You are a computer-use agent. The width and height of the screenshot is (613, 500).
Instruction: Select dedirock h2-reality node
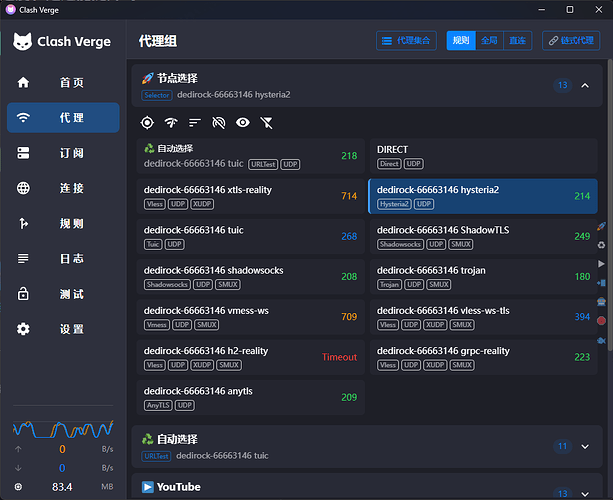[x=251, y=357]
